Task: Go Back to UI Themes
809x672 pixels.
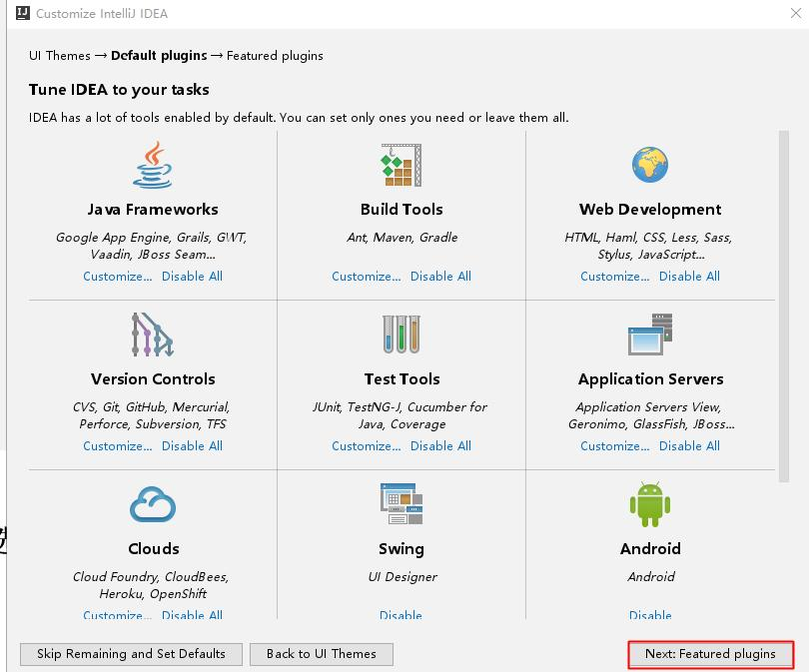Action: click(x=322, y=654)
